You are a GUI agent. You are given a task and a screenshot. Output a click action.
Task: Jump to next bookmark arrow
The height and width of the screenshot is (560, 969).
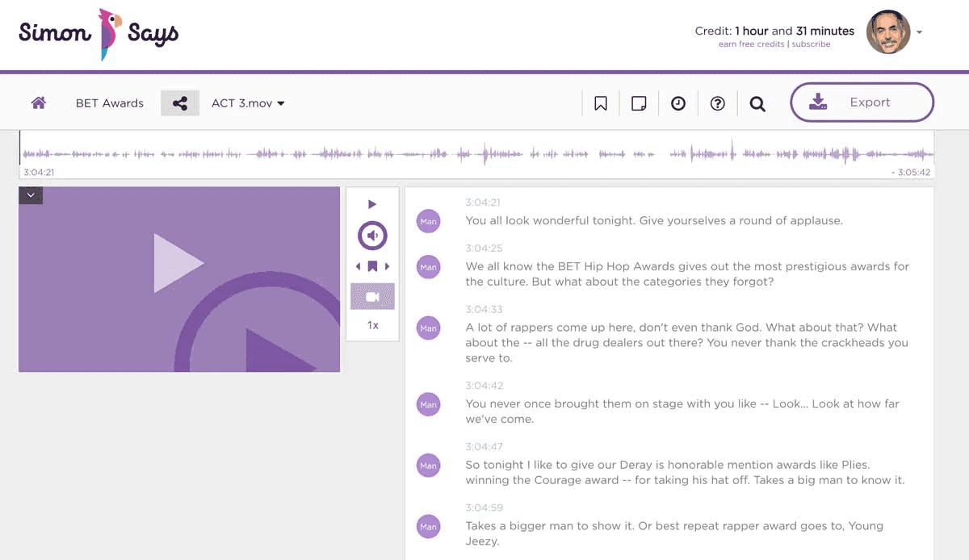(x=387, y=266)
